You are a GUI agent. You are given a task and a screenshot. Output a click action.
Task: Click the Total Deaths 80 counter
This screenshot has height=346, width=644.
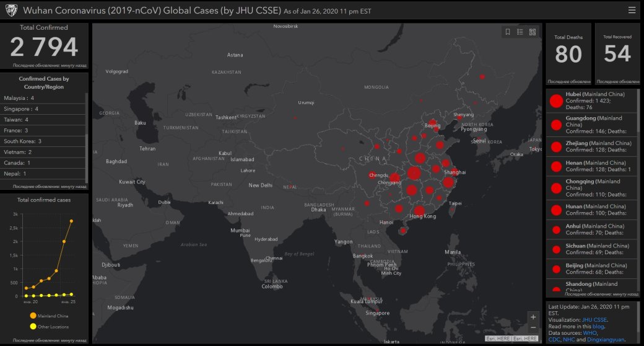point(568,54)
